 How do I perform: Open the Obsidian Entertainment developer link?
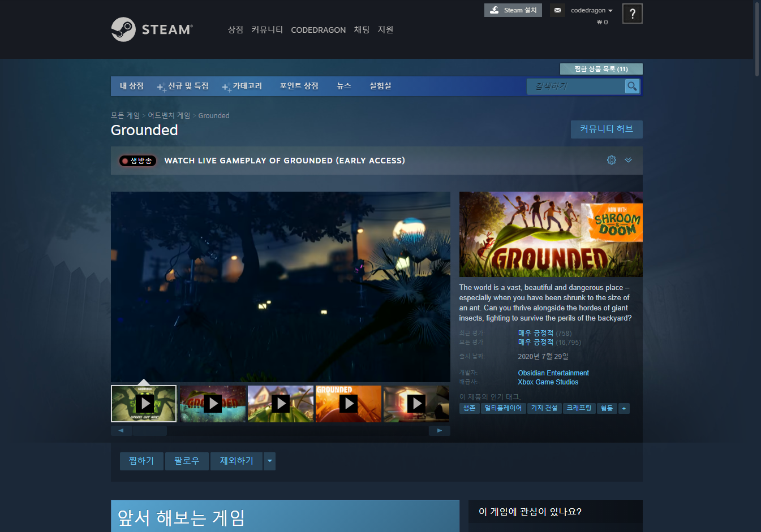[x=553, y=373]
